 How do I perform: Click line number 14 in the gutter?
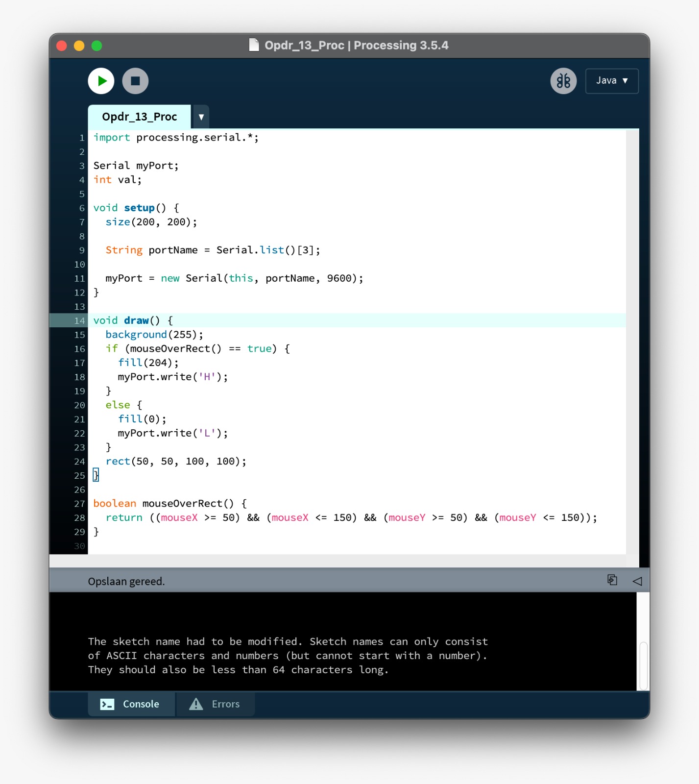pos(79,321)
